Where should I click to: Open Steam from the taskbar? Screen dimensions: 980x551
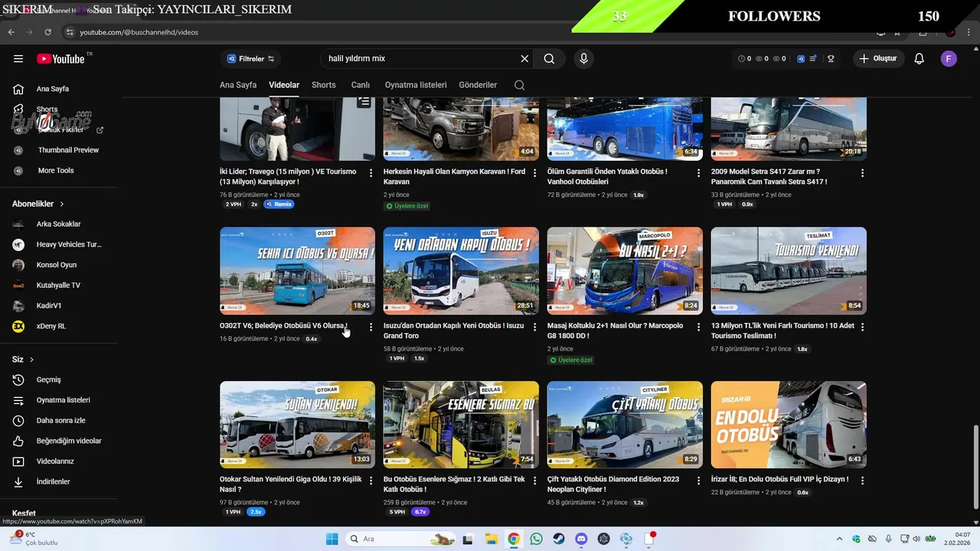[x=559, y=539]
